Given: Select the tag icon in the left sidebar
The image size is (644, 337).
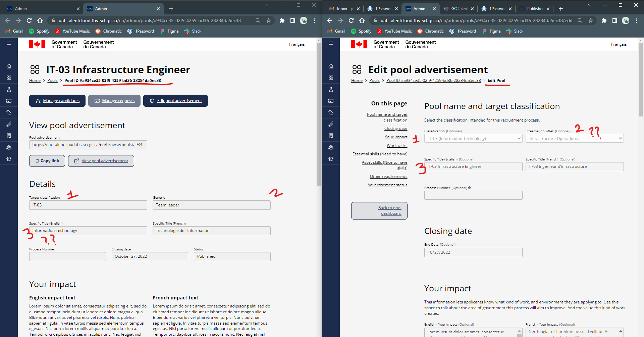Looking at the screenshot, I should tap(9, 112).
